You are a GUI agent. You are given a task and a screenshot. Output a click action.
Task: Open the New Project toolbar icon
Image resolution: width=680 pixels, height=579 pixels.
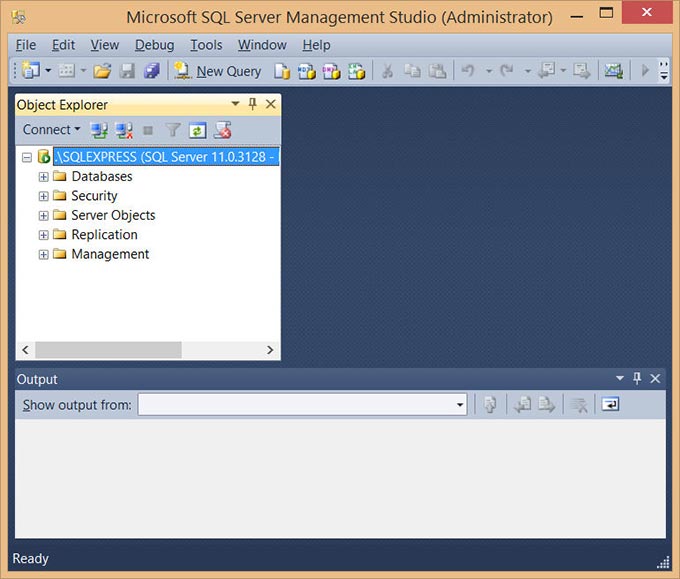31,70
